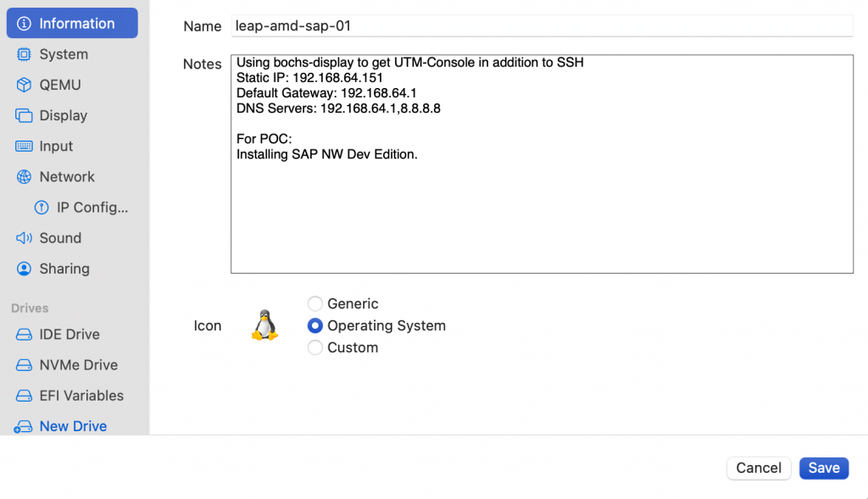The height and width of the screenshot is (499, 868).
Task: Select the Sound speaker icon
Action: [24, 238]
